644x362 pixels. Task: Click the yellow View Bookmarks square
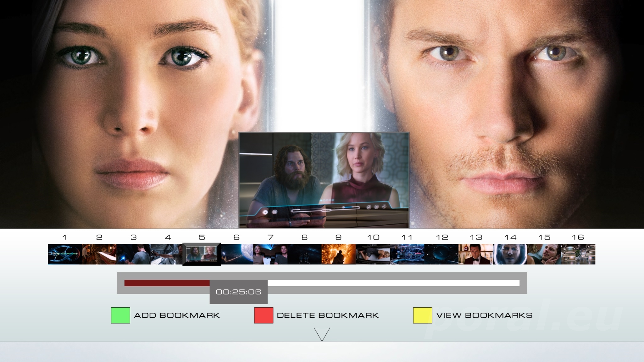click(x=423, y=315)
